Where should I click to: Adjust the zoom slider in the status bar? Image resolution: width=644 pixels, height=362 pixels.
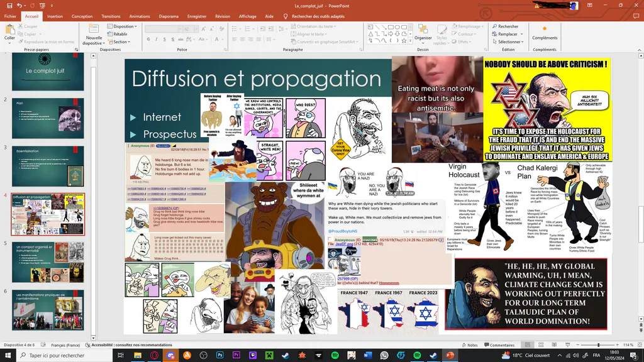point(598,345)
